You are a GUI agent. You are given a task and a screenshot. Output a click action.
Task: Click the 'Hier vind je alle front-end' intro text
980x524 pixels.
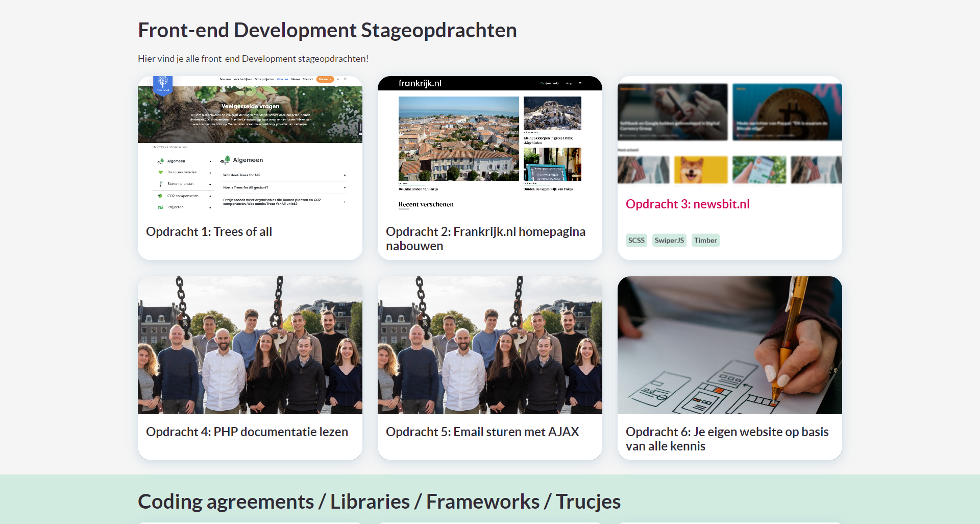coord(253,59)
